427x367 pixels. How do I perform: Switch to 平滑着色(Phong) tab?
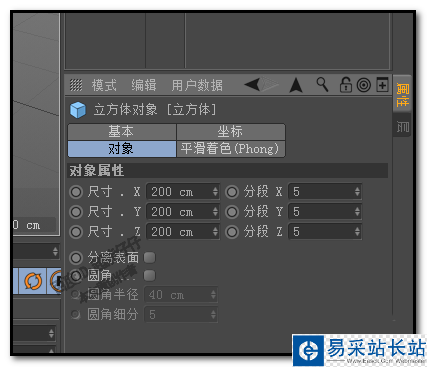231,149
